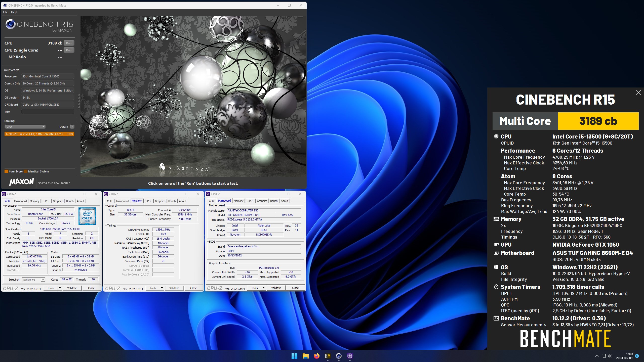Click the CPU icon in BenchMate panel

tap(496, 136)
